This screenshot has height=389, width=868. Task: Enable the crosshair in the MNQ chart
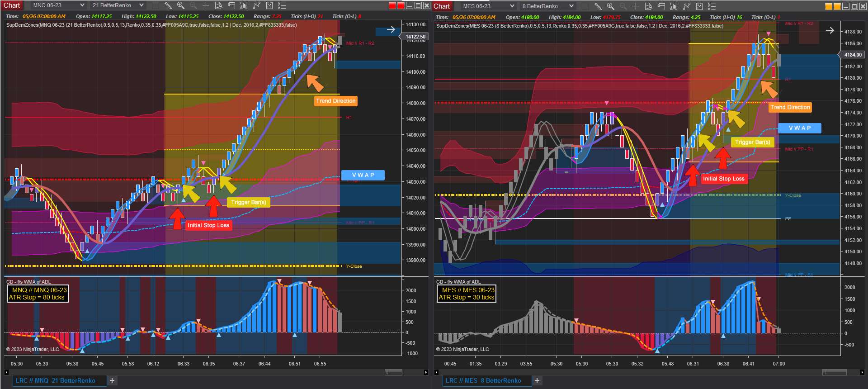click(206, 5)
